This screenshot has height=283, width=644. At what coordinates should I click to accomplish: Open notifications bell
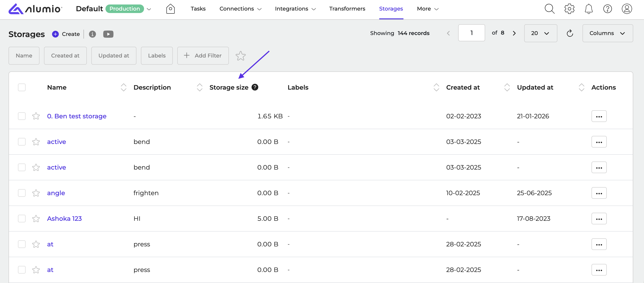tap(589, 9)
